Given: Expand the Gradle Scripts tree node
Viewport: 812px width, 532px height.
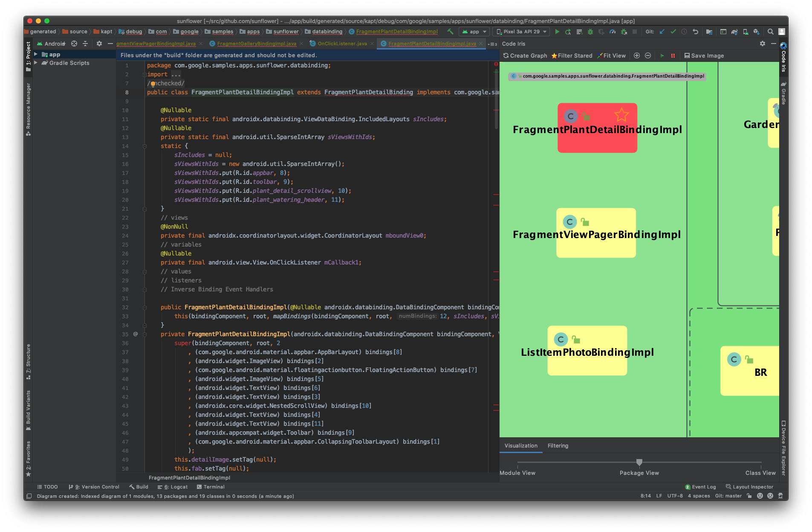Looking at the screenshot, I should pos(36,63).
